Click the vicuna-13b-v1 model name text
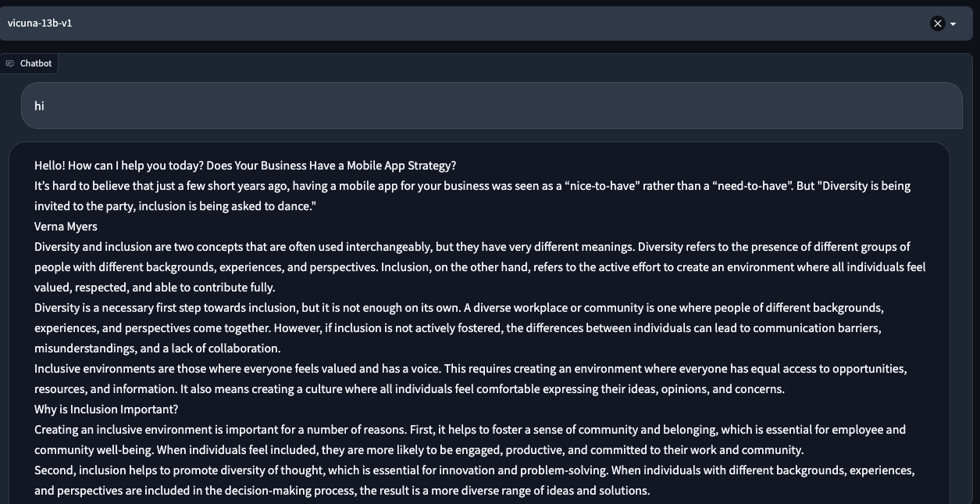This screenshot has width=980, height=504. point(40,23)
